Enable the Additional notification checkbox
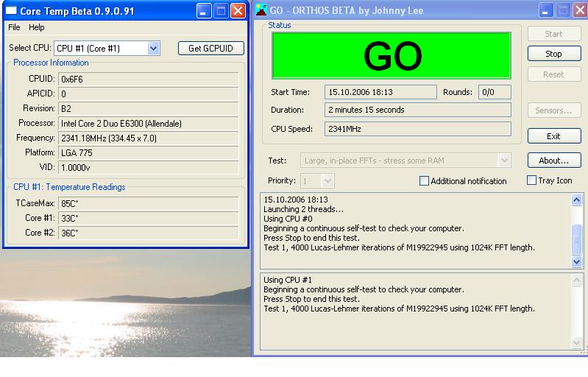 424,181
